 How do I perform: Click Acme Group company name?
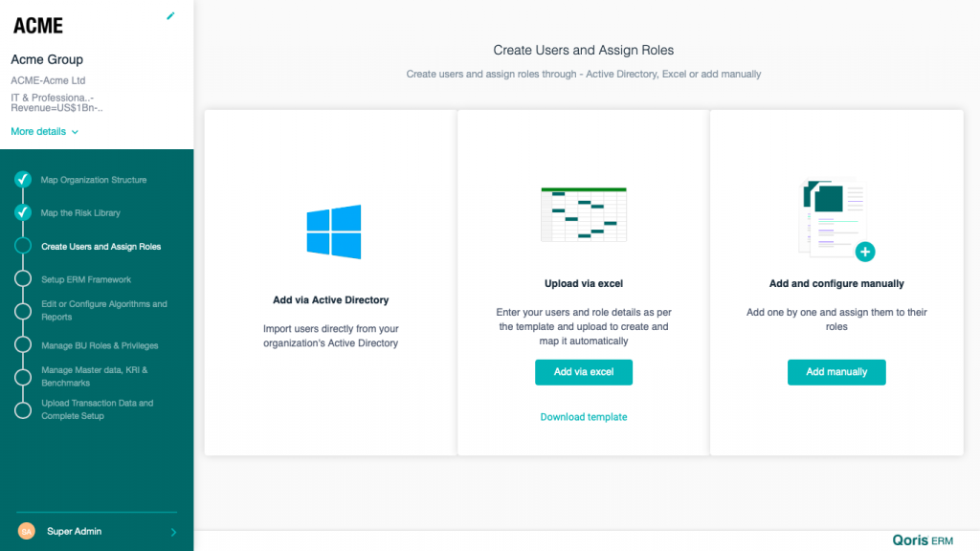47,59
